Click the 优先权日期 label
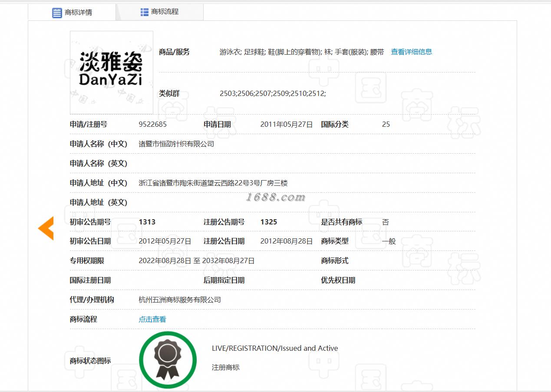This screenshot has height=392, width=551. click(x=338, y=280)
